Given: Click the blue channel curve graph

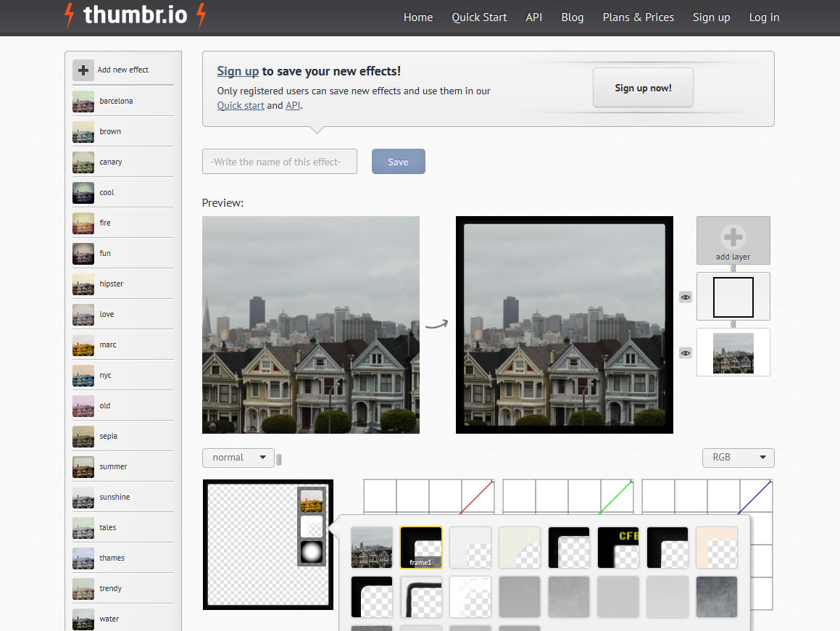Looking at the screenshot, I should pos(707,497).
